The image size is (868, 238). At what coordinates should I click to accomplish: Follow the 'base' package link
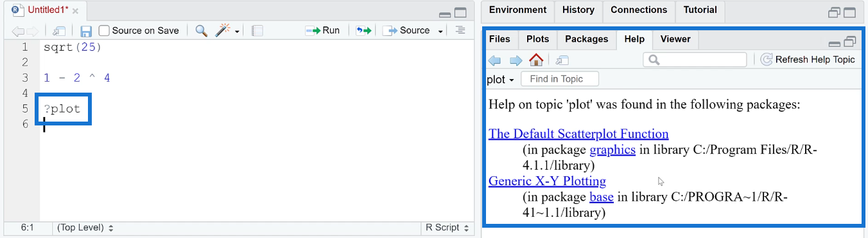(x=602, y=197)
